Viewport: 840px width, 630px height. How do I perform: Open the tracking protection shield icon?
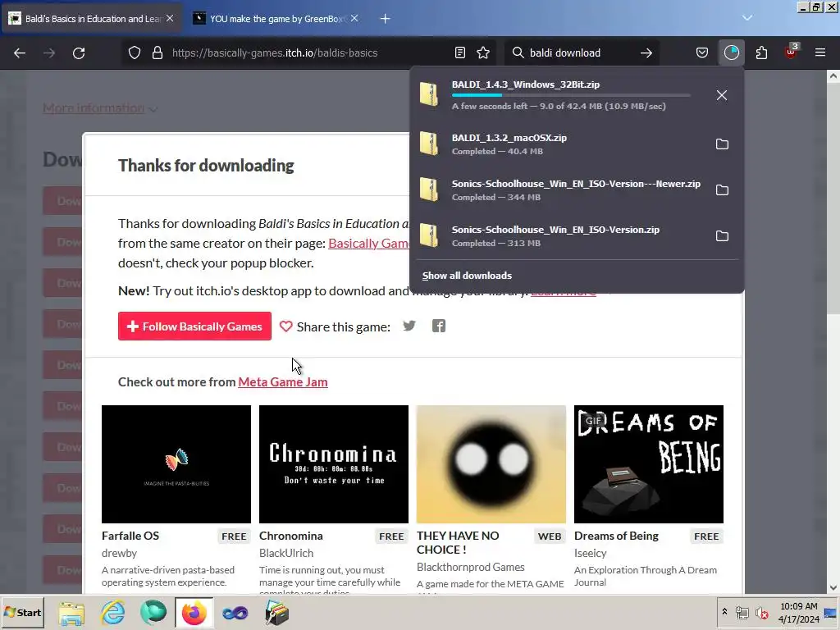135,53
